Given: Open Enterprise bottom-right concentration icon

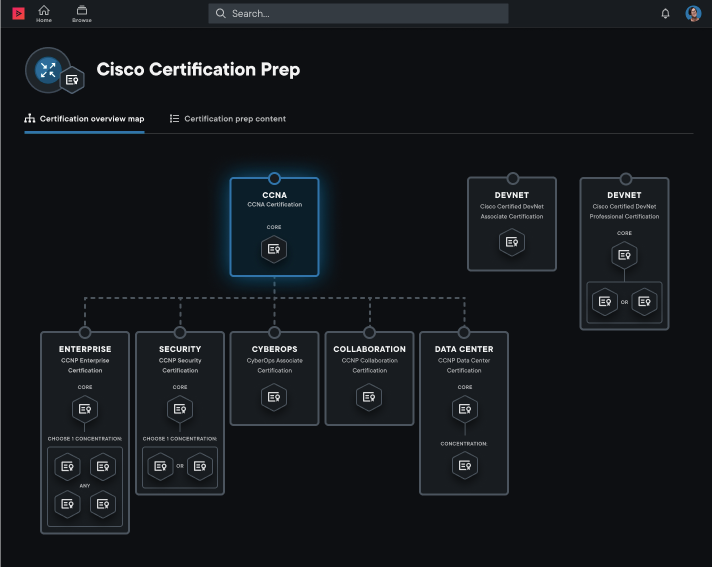Looking at the screenshot, I should tap(103, 504).
